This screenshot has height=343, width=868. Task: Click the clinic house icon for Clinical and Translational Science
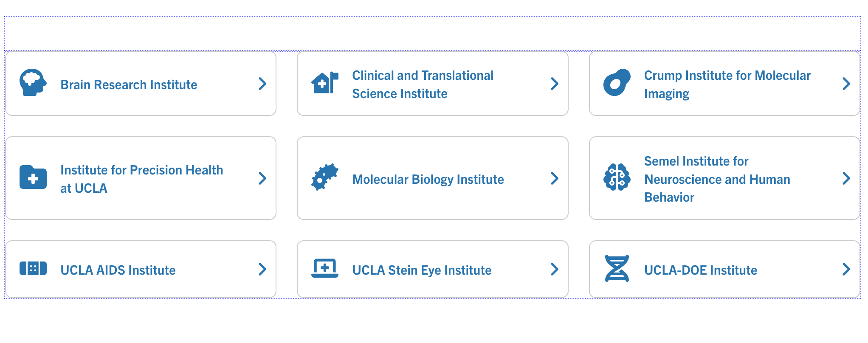coord(325,82)
